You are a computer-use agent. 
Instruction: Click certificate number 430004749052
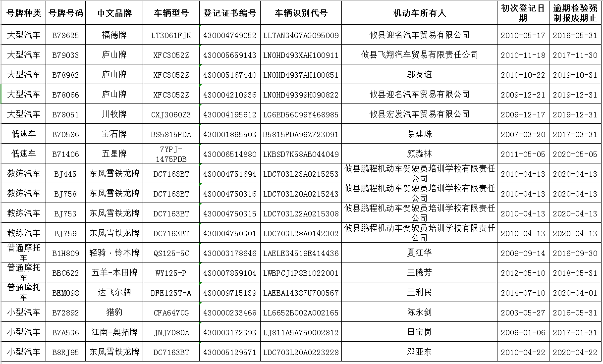(x=230, y=35)
